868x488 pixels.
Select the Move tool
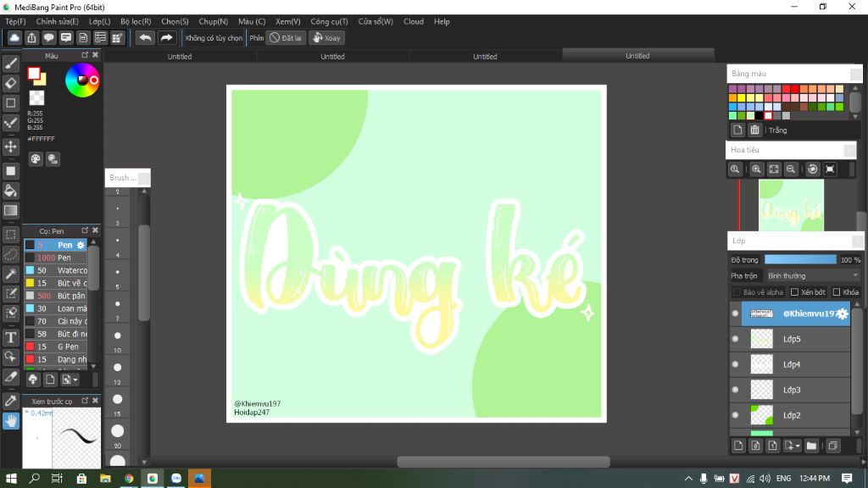click(10, 147)
